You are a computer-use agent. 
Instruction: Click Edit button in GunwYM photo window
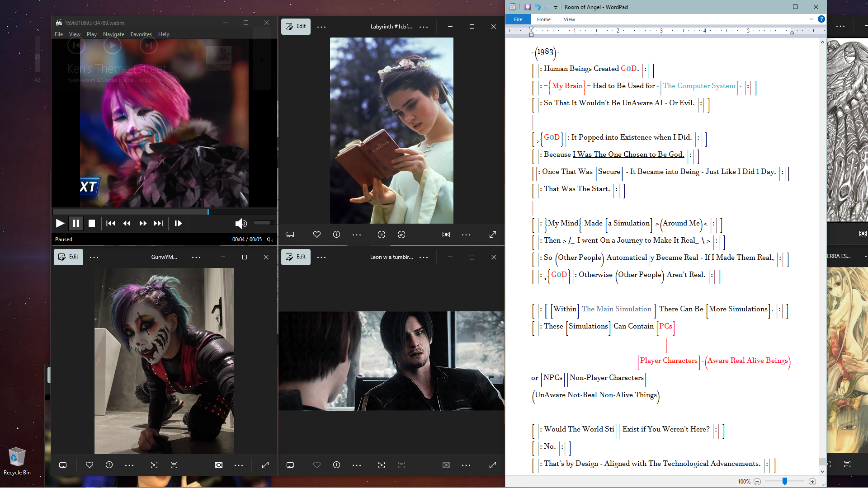click(x=68, y=257)
